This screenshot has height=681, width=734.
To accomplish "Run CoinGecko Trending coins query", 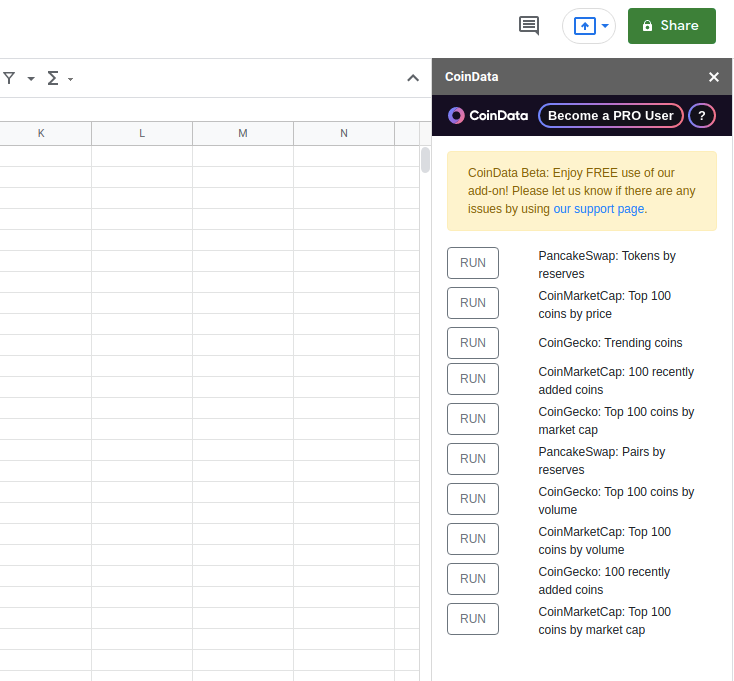I will [x=473, y=343].
